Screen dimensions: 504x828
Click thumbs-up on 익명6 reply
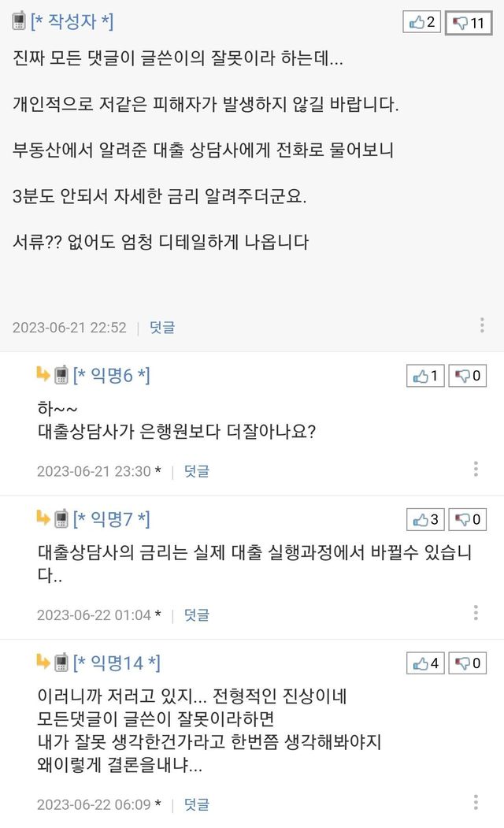coord(426,376)
